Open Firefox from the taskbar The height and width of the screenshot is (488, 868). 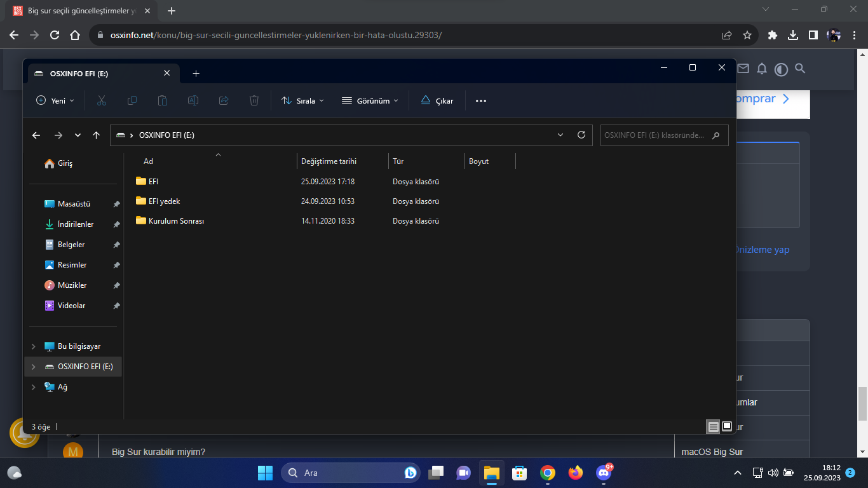576,473
